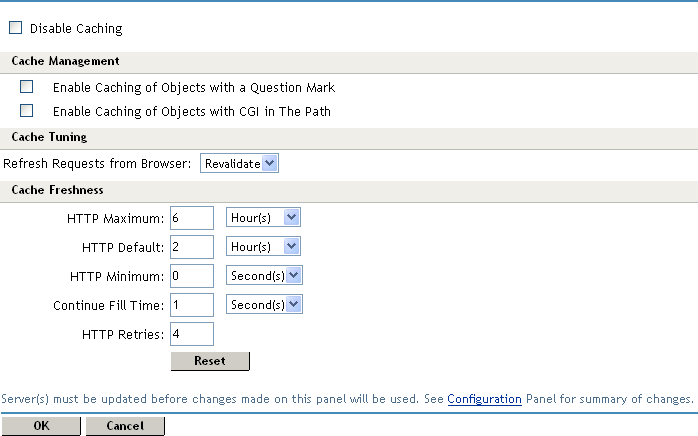Image resolution: width=698 pixels, height=436 pixels.
Task: Open the Refresh Requests from Browser dropdown
Action: (240, 163)
